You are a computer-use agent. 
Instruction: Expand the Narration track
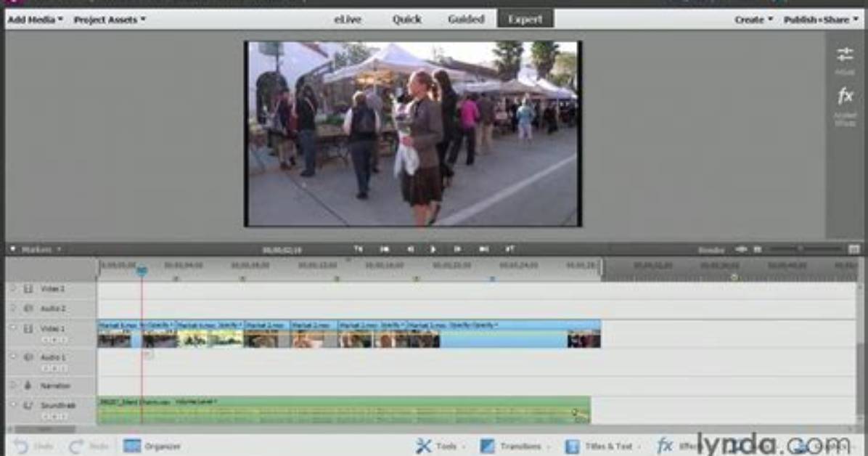[x=13, y=385]
